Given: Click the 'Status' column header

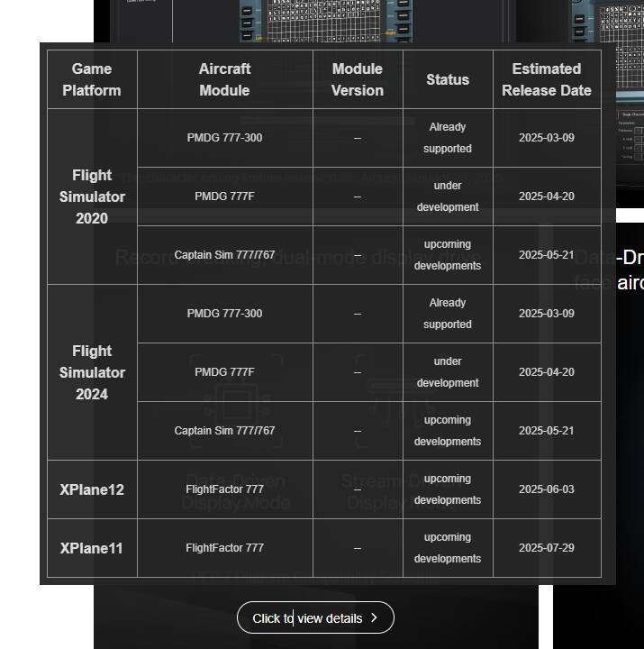Looking at the screenshot, I should pyautogui.click(x=448, y=79).
